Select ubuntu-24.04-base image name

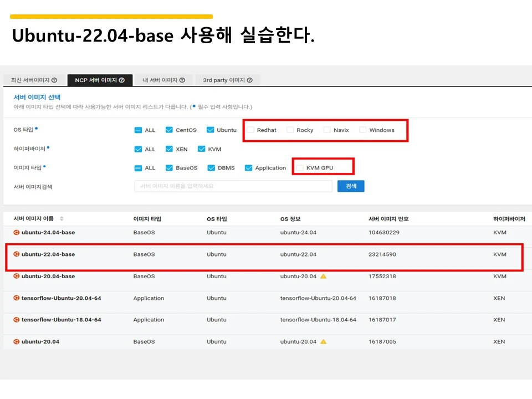coord(48,232)
